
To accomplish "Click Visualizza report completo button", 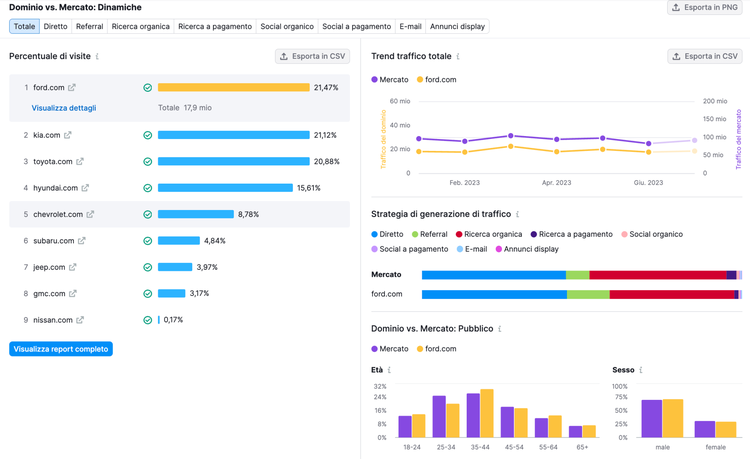I will pos(61,349).
